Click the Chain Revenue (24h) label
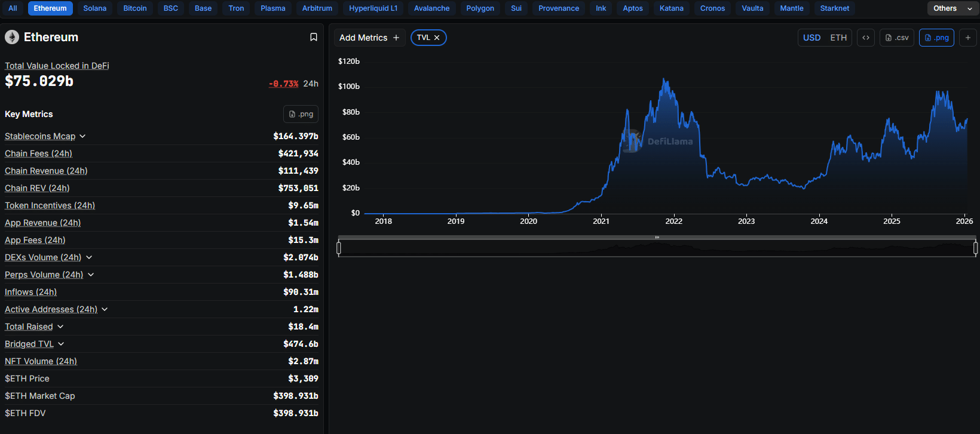980x434 pixels. coord(46,171)
